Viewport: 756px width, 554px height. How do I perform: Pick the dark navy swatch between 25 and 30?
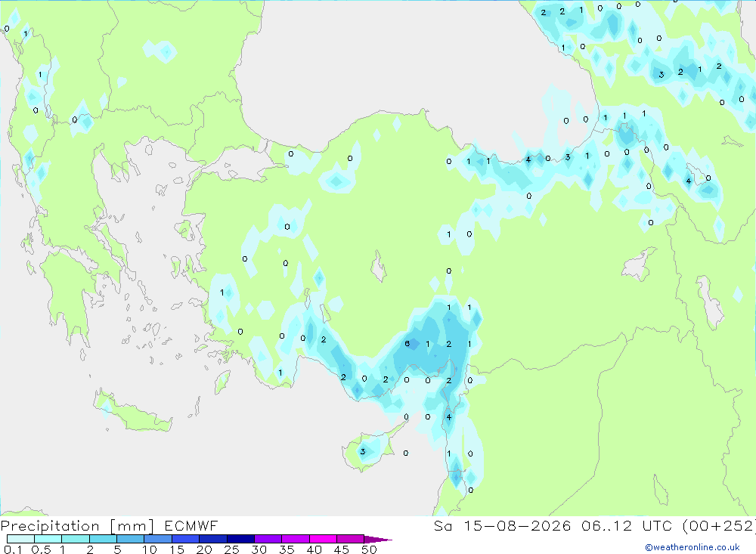[240, 539]
